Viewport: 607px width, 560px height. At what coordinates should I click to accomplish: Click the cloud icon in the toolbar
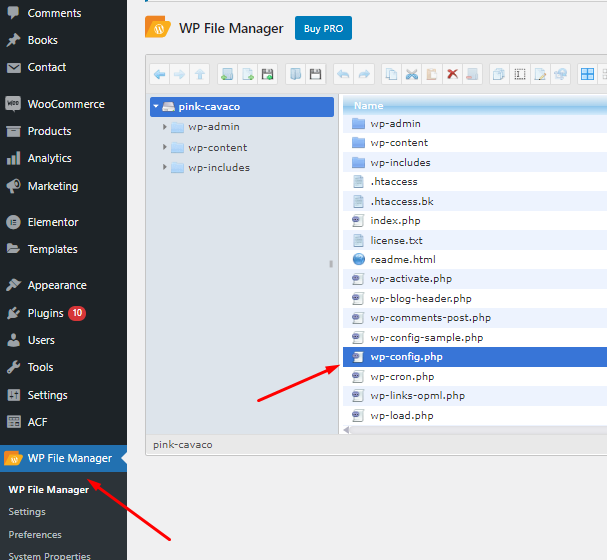point(560,74)
